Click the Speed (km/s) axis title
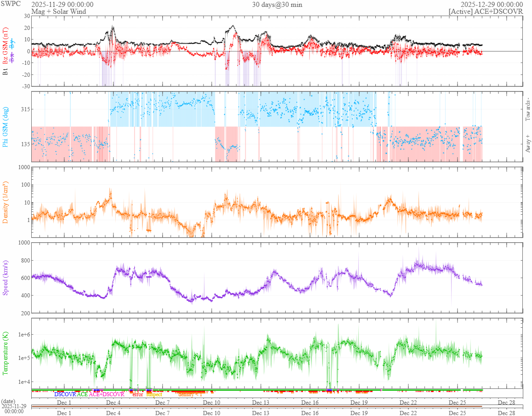Screen dimensions: 532x416 (x=5, y=278)
